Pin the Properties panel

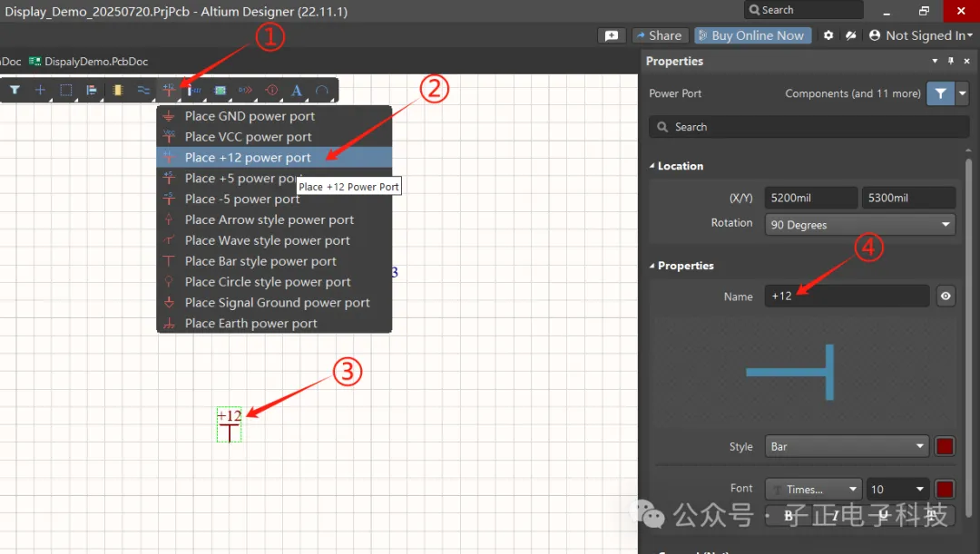click(951, 62)
